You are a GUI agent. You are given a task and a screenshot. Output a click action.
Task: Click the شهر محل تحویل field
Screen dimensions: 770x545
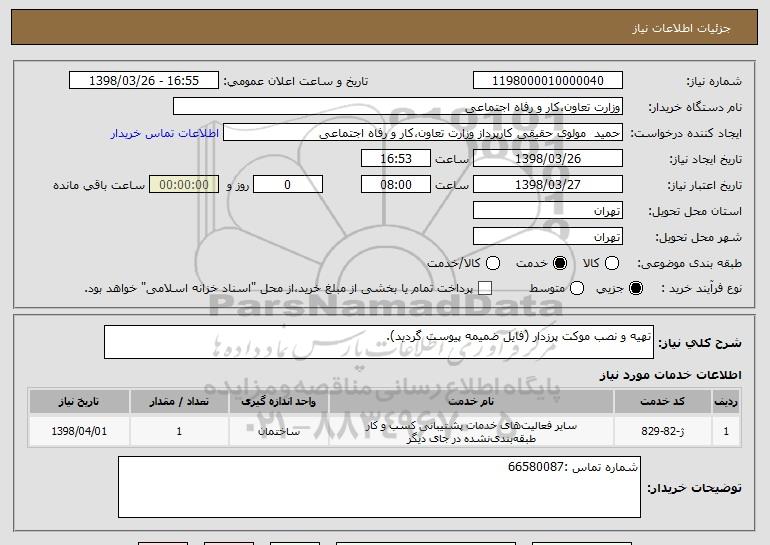pyautogui.click(x=548, y=237)
